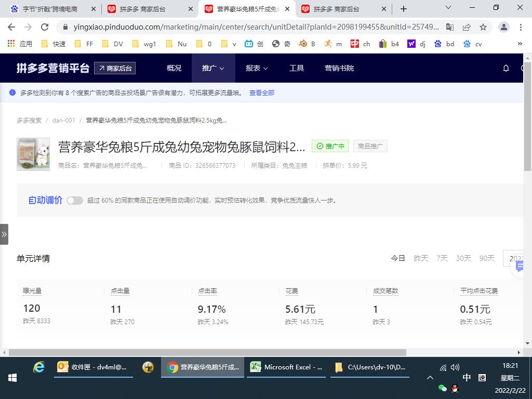This screenshot has height=399, width=532.
Task: Click the address bar URL field
Action: tap(256, 27)
